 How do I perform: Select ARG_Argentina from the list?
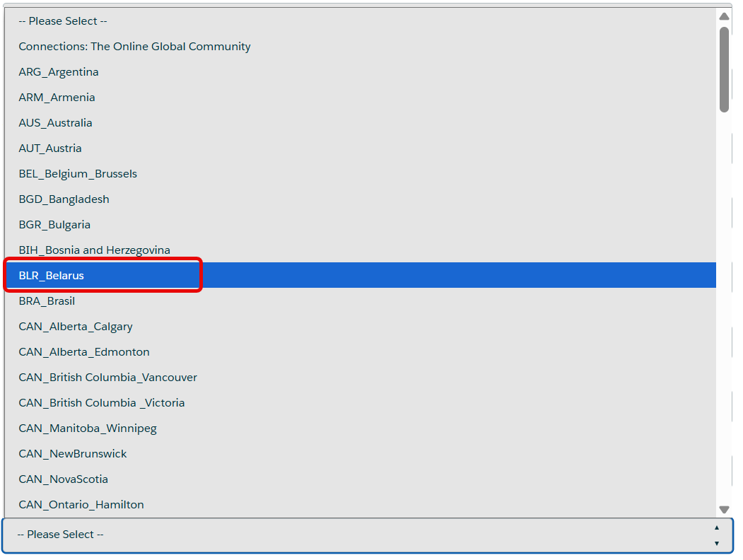click(x=59, y=72)
